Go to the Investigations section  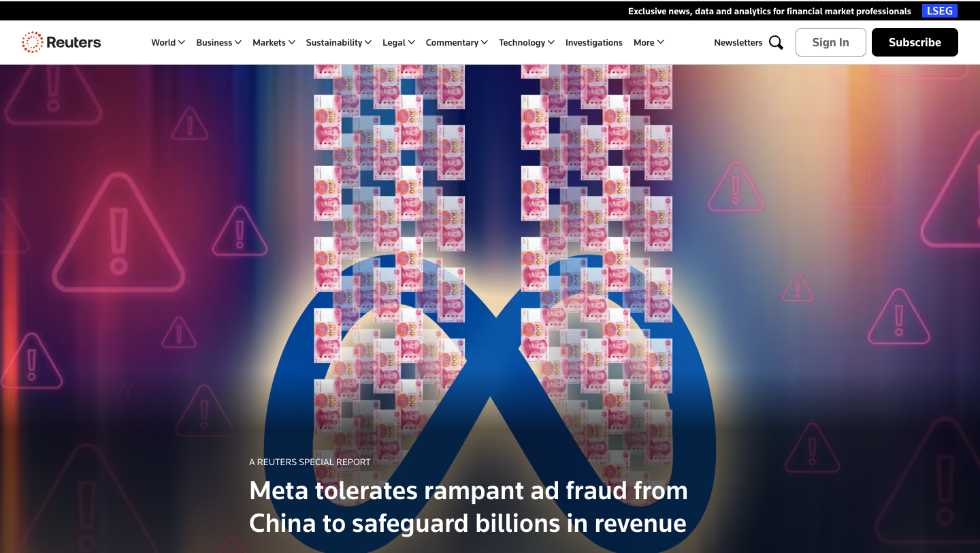point(593,42)
